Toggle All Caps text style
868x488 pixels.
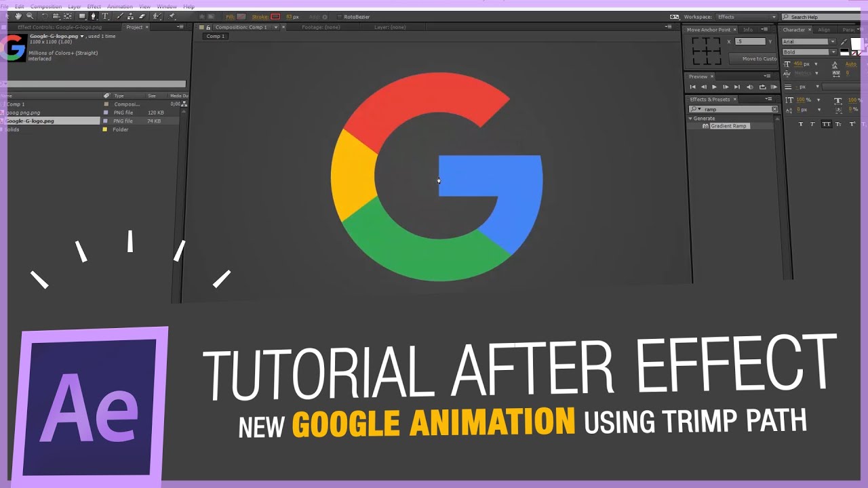click(827, 124)
